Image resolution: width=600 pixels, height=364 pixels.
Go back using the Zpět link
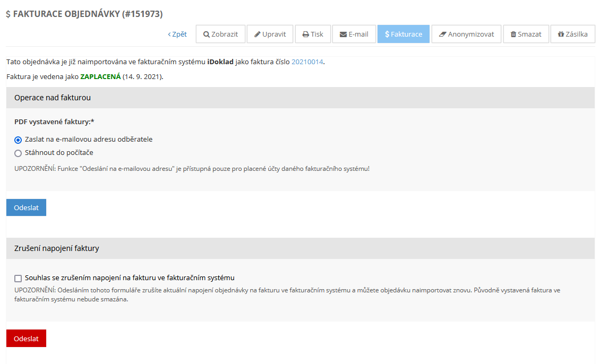[x=177, y=34]
